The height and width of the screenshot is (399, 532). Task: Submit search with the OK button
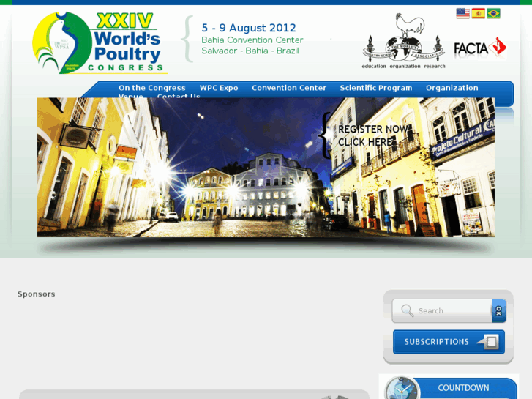(499, 310)
